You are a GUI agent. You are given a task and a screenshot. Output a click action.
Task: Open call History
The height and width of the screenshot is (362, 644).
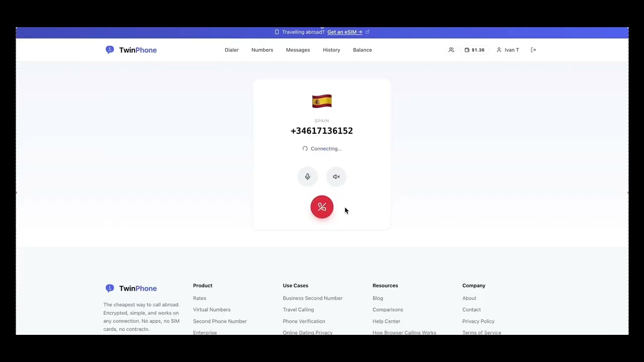pyautogui.click(x=332, y=50)
